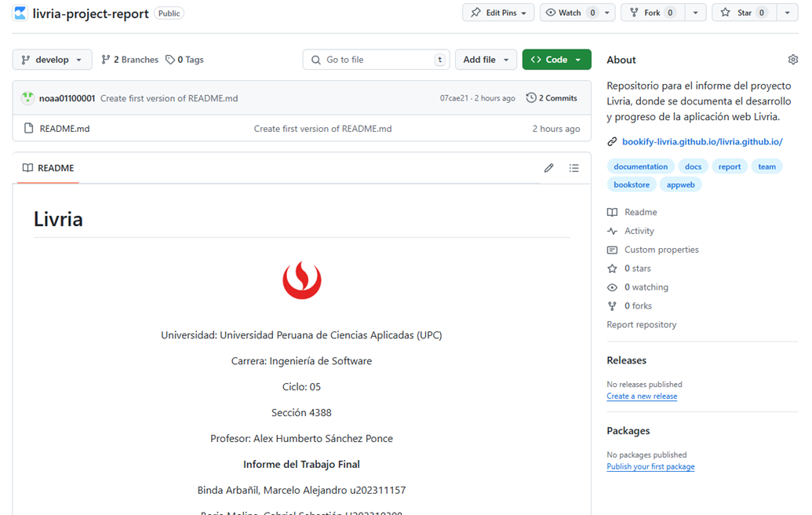
Task: Open the Activity link
Action: [639, 231]
